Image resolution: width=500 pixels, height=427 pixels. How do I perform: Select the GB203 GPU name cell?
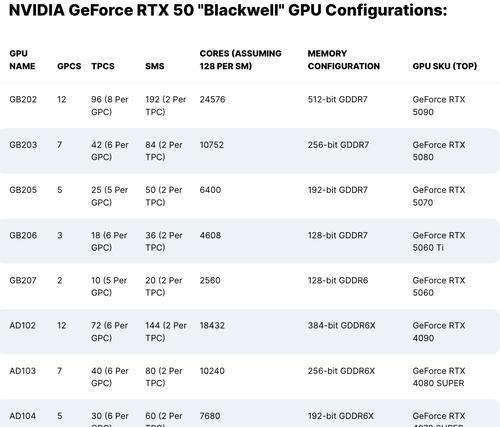coord(23,145)
